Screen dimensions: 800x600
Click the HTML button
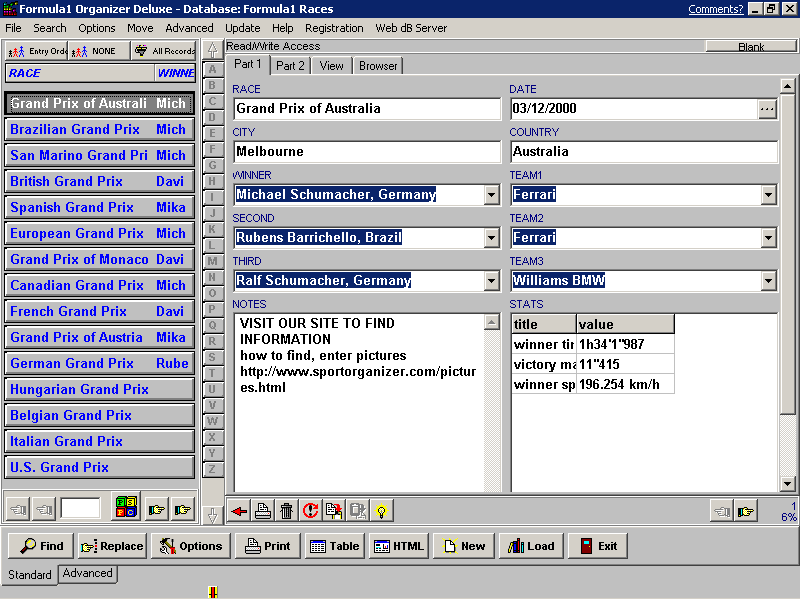pos(398,546)
